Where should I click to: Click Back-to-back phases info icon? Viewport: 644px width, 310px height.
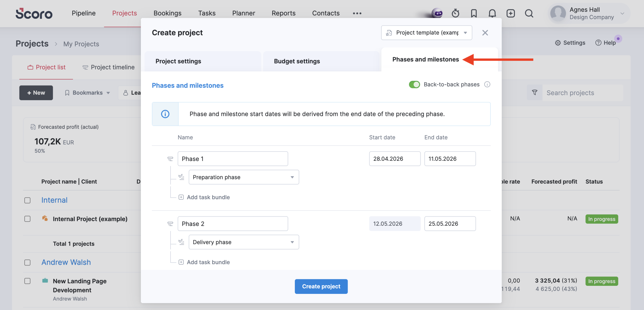[x=487, y=85]
